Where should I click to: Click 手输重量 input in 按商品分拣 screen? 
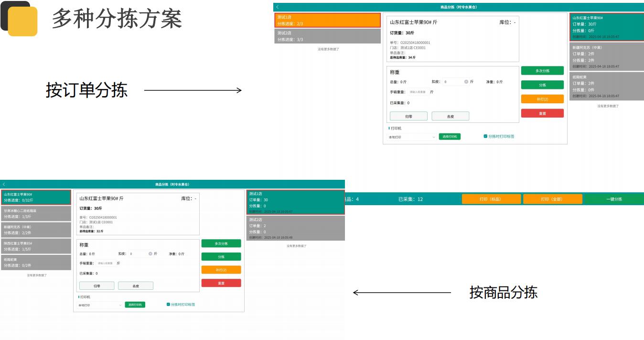coord(106,263)
